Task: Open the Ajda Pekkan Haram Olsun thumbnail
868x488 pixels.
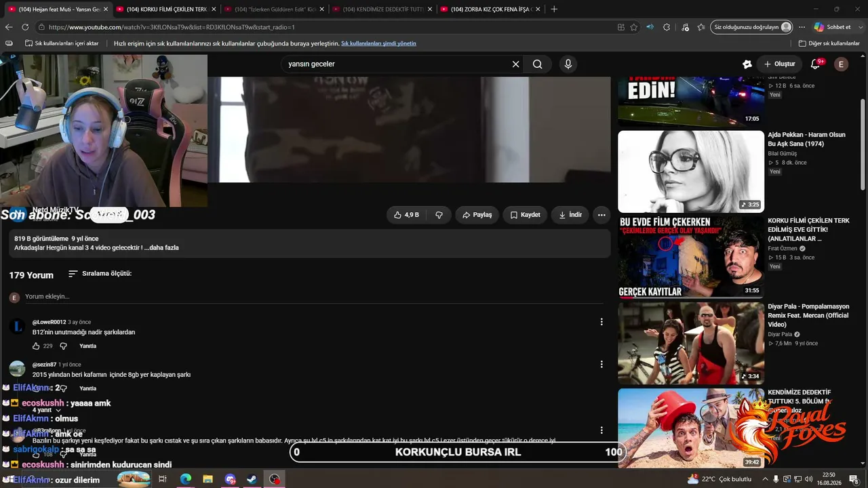Action: tap(691, 171)
